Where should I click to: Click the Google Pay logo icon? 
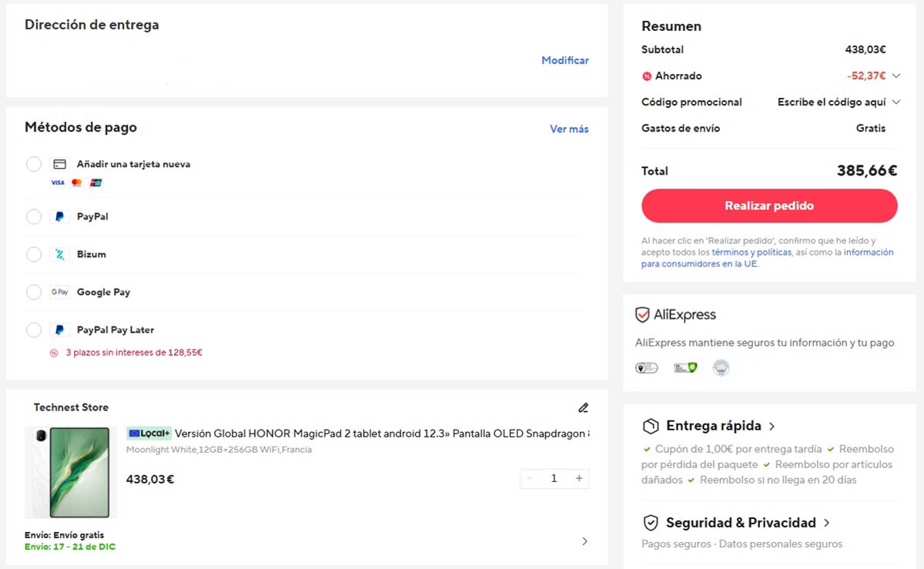pyautogui.click(x=59, y=292)
